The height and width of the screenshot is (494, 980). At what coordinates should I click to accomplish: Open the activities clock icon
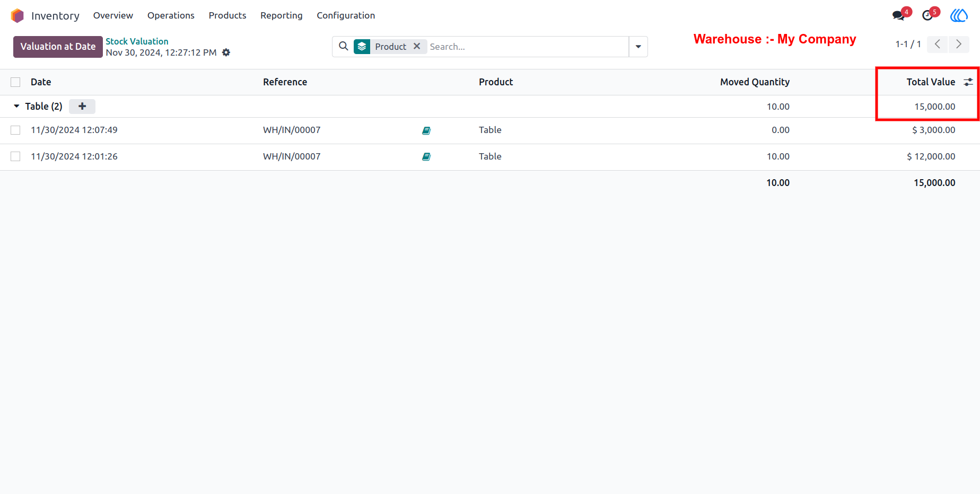[927, 15]
